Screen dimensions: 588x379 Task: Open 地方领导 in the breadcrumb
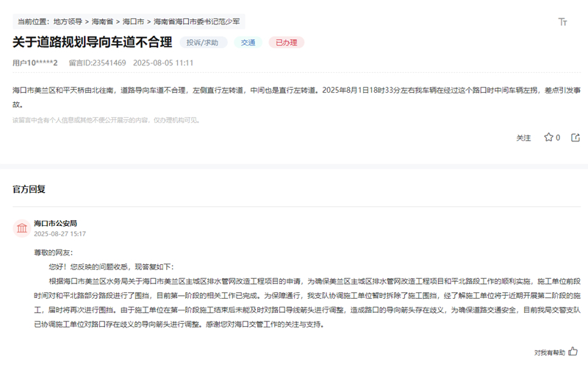[x=68, y=22]
